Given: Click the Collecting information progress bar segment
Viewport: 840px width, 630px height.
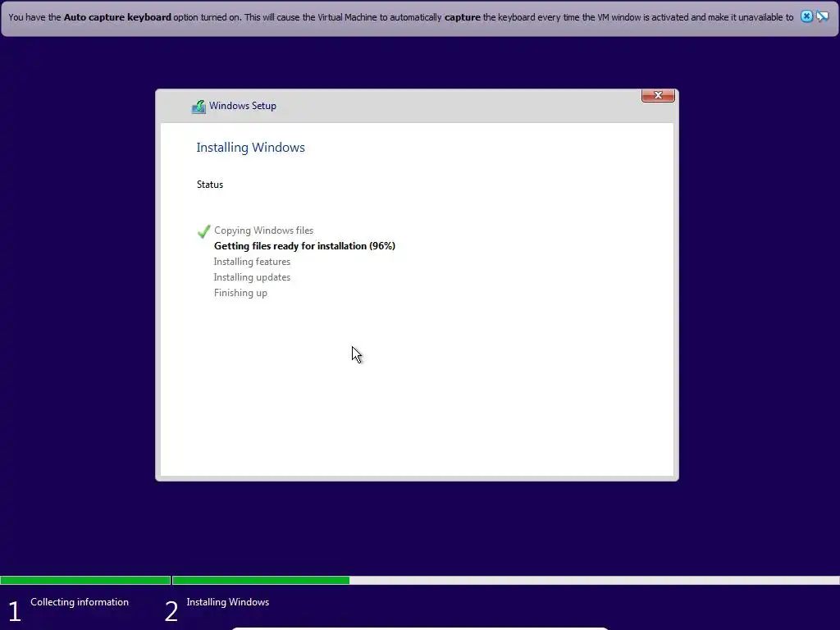Looking at the screenshot, I should click(85, 580).
